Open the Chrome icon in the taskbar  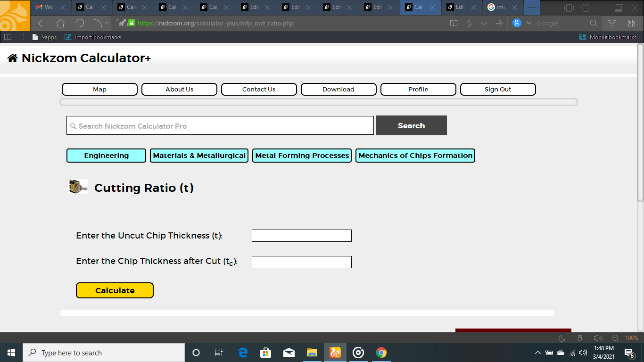[381, 353]
